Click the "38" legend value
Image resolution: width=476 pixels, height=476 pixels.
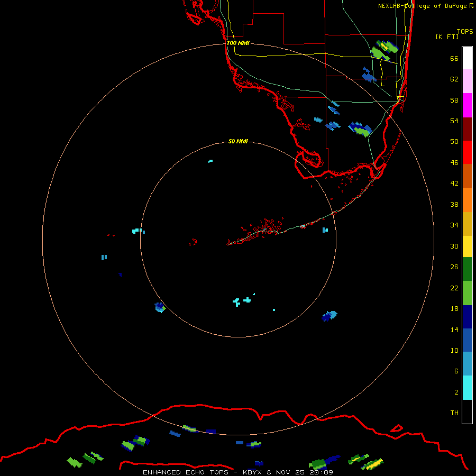(454, 204)
